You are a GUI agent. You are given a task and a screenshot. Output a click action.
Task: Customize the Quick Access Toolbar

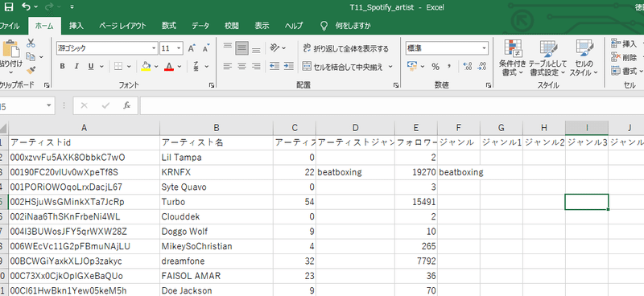72,7
